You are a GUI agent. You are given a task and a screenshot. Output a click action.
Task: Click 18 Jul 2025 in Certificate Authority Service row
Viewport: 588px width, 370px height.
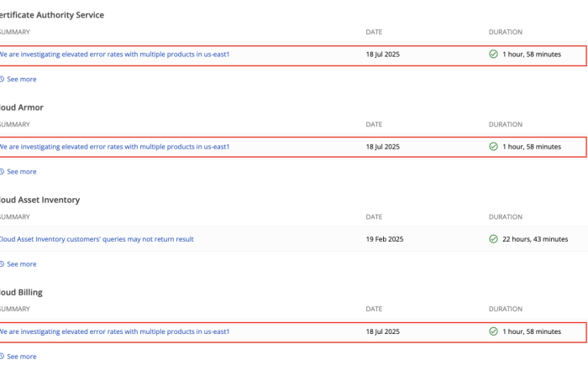tap(383, 55)
